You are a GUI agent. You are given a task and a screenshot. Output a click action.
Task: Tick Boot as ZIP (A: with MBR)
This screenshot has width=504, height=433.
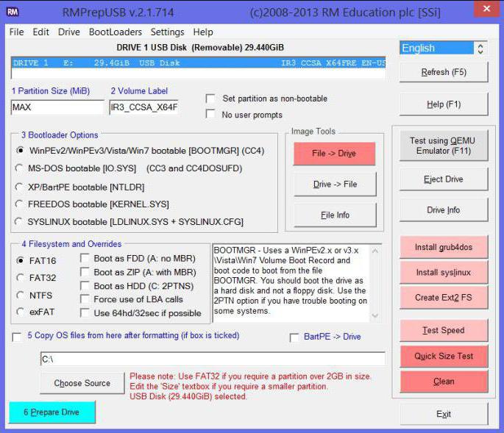pos(85,272)
